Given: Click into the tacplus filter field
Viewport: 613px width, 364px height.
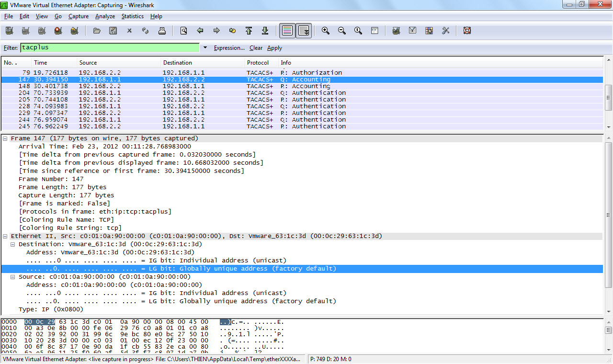Looking at the screenshot, I should tap(109, 48).
